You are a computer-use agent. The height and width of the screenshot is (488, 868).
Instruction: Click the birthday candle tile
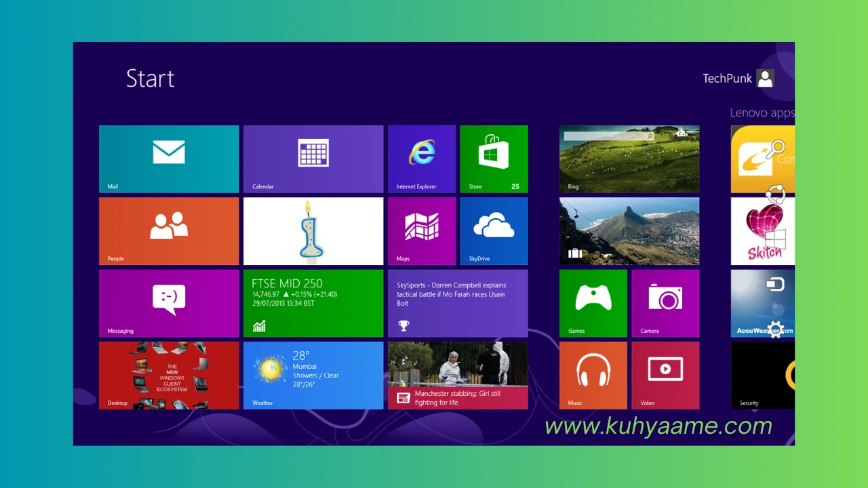(x=313, y=231)
